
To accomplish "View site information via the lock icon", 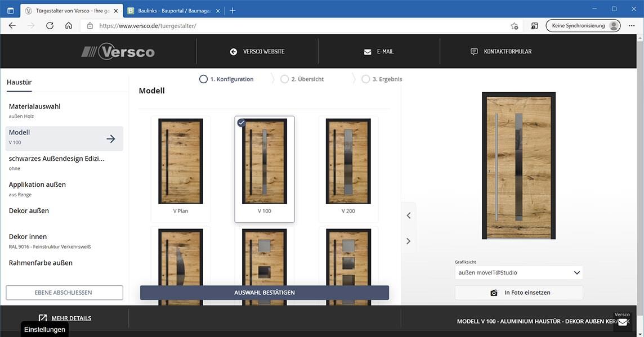I will [90, 26].
